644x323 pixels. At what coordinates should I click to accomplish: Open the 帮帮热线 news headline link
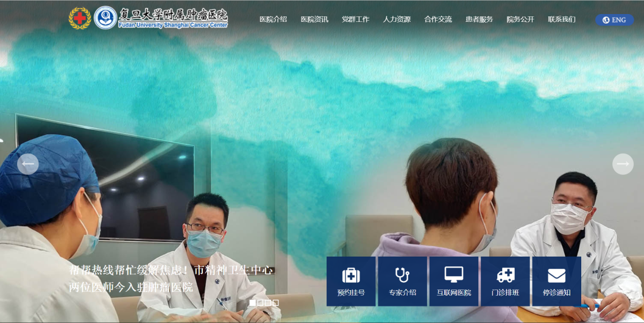pyautogui.click(x=171, y=278)
